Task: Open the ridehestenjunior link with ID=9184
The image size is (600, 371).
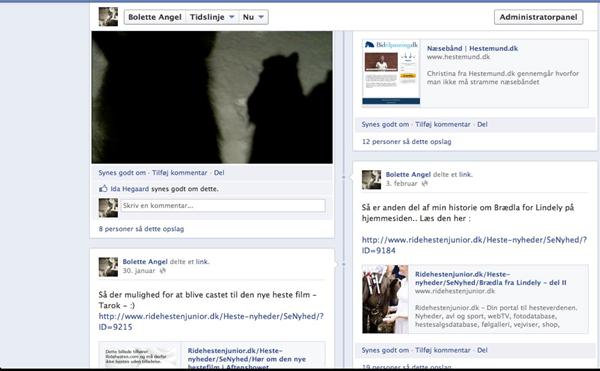Action: (474, 245)
